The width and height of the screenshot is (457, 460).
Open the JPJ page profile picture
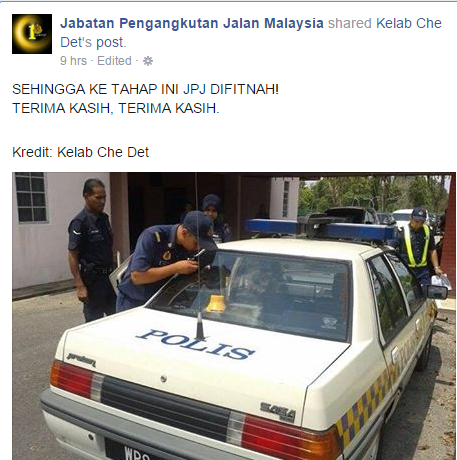pos(32,34)
